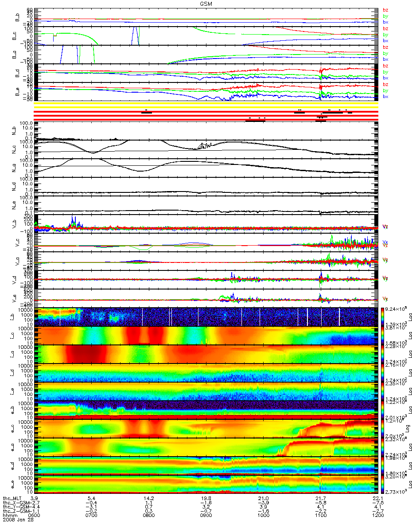
Task: Select the red bz legend of panel B_b
Action: point(385,10)
